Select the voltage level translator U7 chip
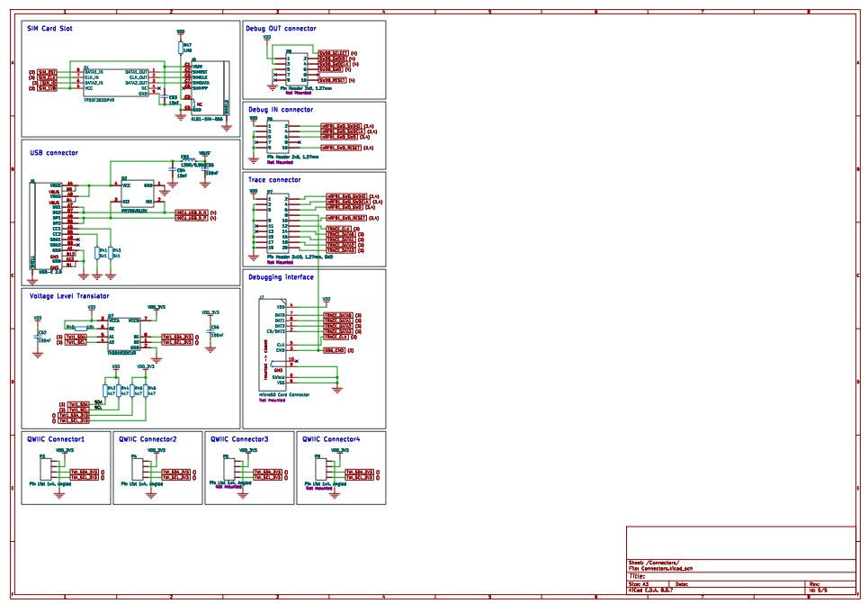The height and width of the screenshot is (604, 868). [122, 331]
